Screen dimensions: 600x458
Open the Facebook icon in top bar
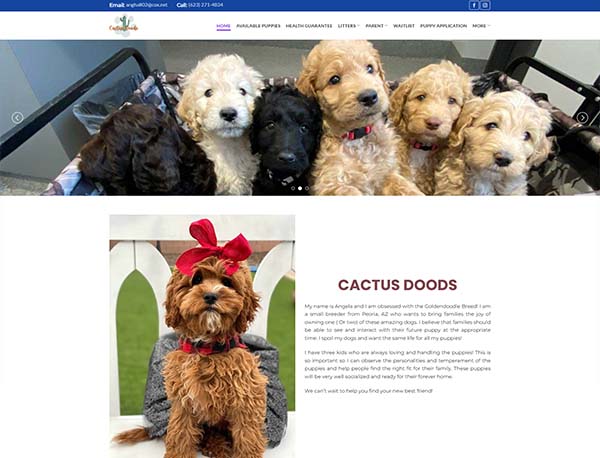pos(474,5)
